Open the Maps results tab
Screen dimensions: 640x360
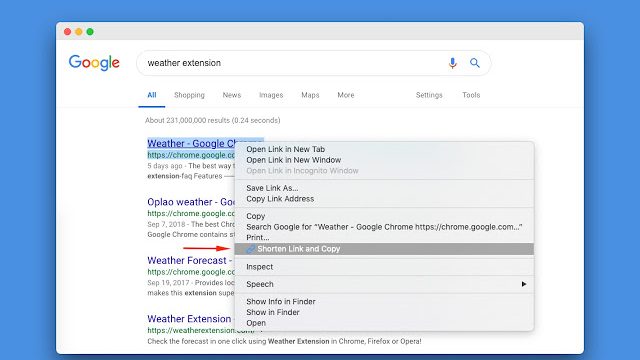coord(310,95)
